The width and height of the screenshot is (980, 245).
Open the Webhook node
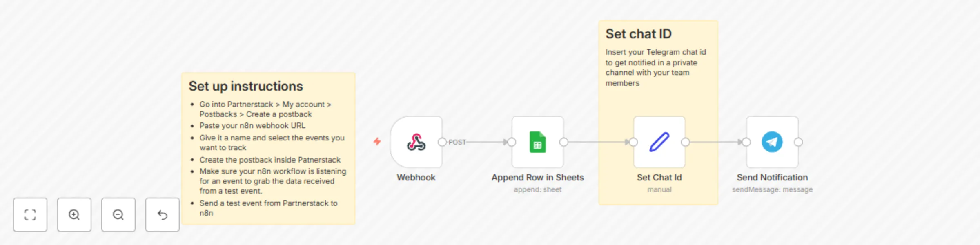tap(416, 142)
